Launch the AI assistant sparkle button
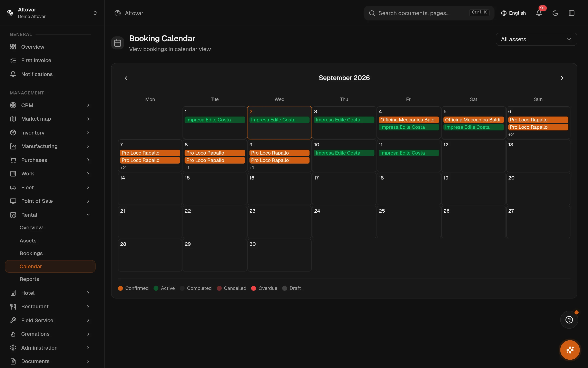 pos(570,350)
